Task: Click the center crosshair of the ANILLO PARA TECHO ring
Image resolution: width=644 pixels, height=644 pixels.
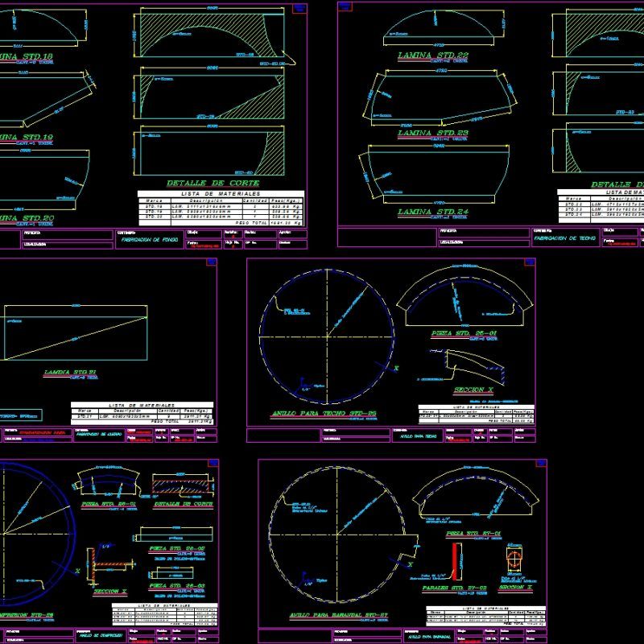Action: click(328, 336)
